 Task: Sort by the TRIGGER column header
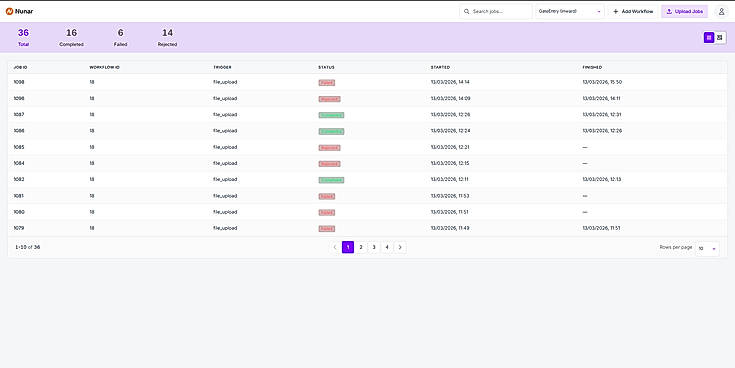pyautogui.click(x=222, y=68)
